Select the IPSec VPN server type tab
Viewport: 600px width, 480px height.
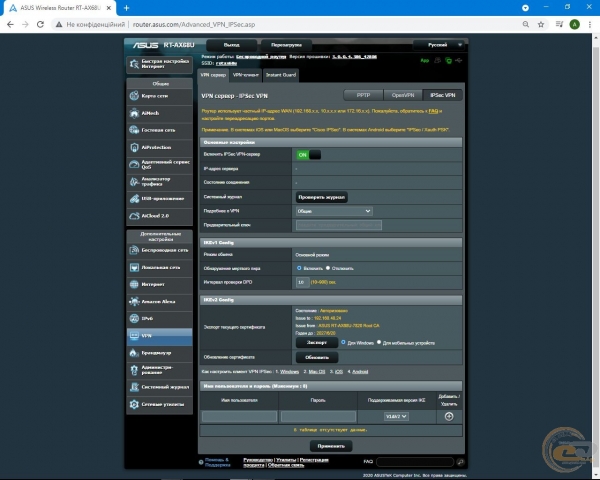coord(443,95)
